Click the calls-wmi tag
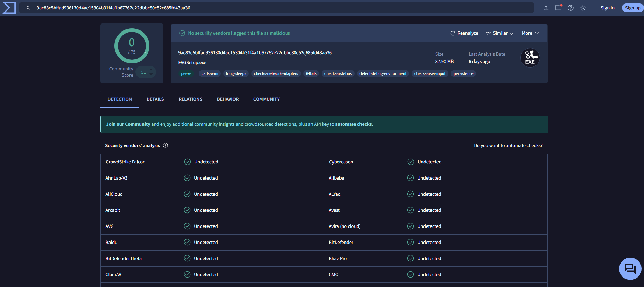The width and height of the screenshot is (644, 287). coord(210,73)
